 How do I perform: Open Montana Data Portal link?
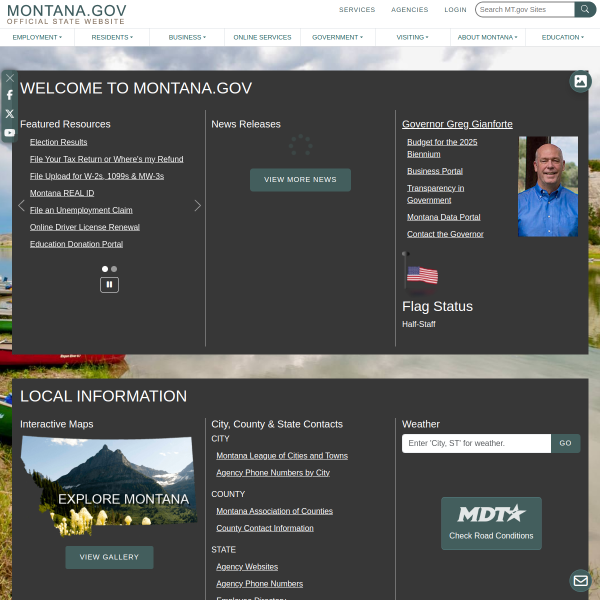[x=444, y=217]
